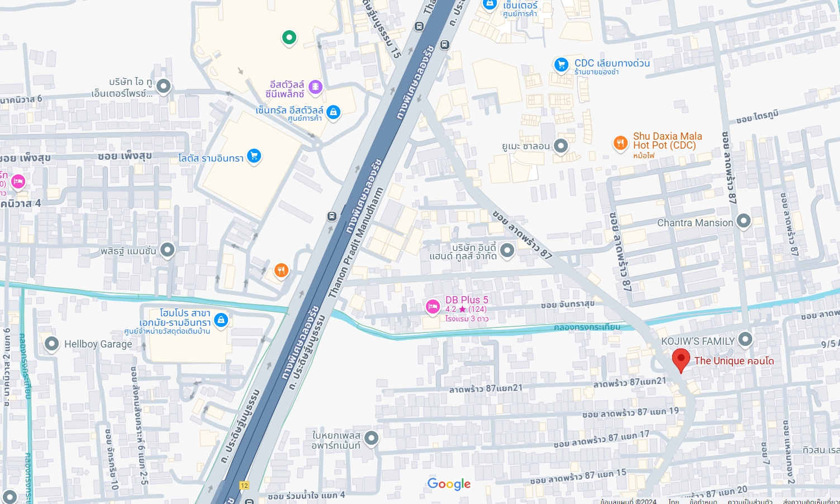This screenshot has height=504, width=840.
Task: Select the orange restaurant icon near the expressway
Action: click(281, 271)
